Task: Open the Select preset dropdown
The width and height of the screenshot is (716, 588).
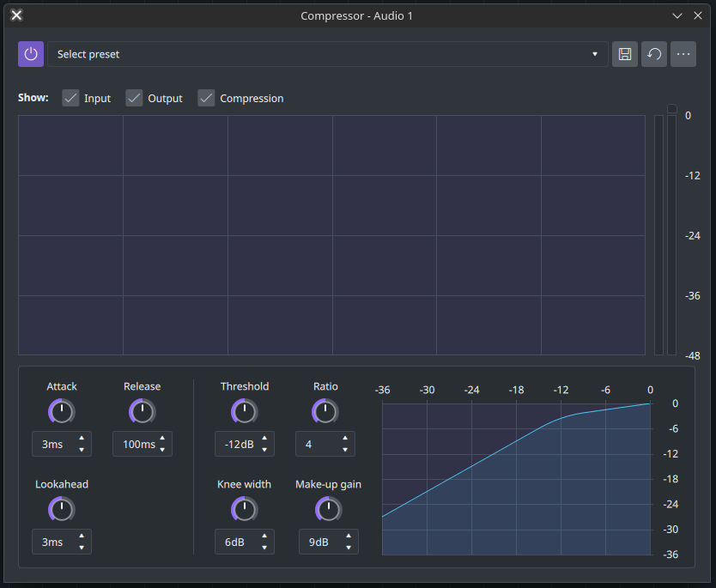Action: (327, 54)
